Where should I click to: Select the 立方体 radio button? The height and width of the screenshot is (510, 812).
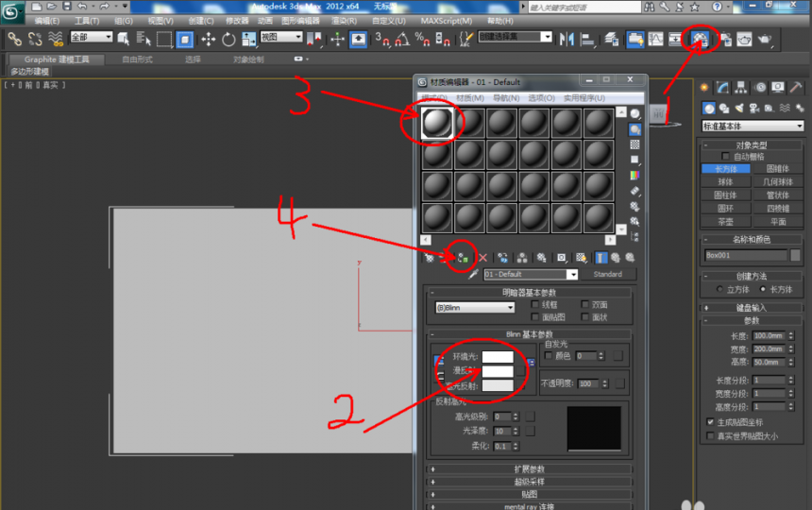(719, 289)
